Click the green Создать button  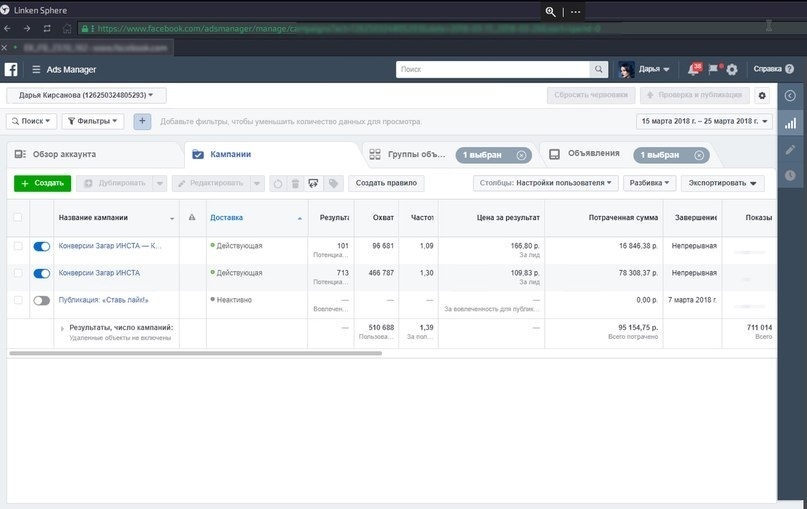[42, 183]
